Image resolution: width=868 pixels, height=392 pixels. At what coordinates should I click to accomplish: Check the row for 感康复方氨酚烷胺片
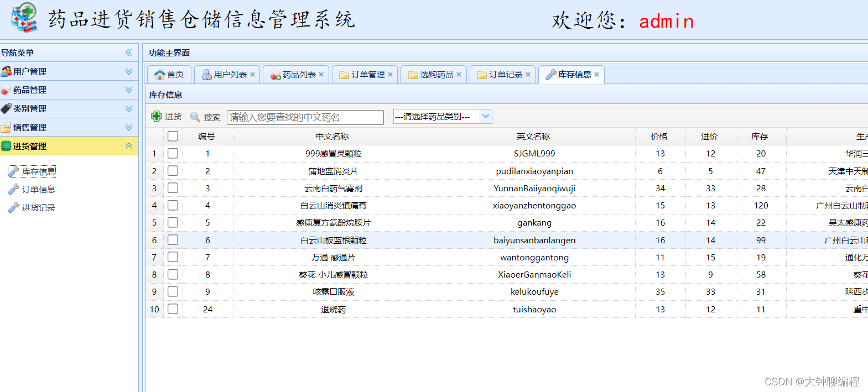pyautogui.click(x=173, y=222)
